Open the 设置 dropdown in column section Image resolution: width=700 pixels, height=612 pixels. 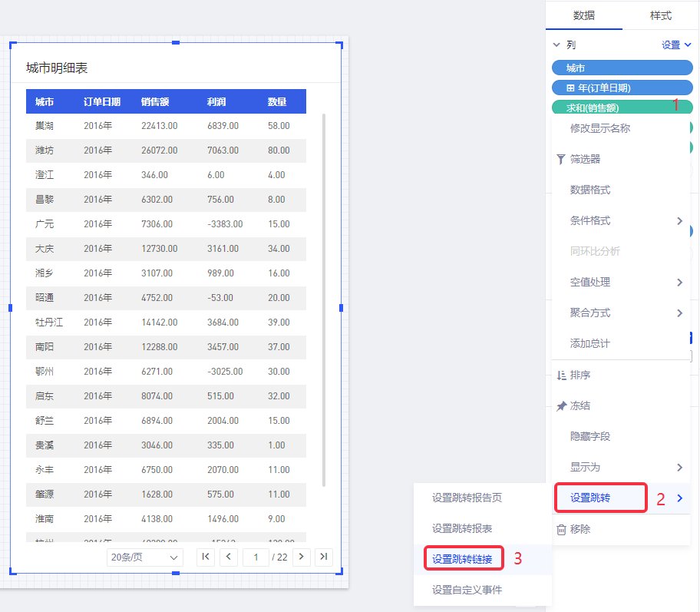676,45
